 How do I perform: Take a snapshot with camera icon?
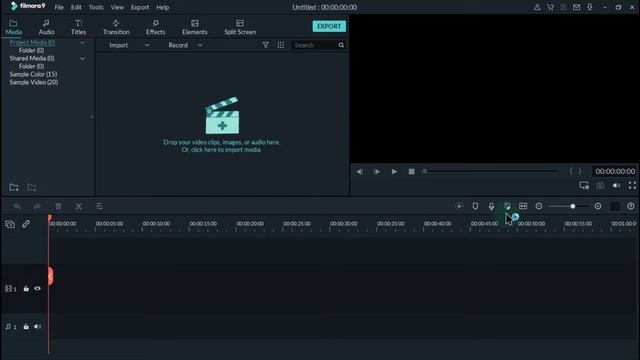600,186
